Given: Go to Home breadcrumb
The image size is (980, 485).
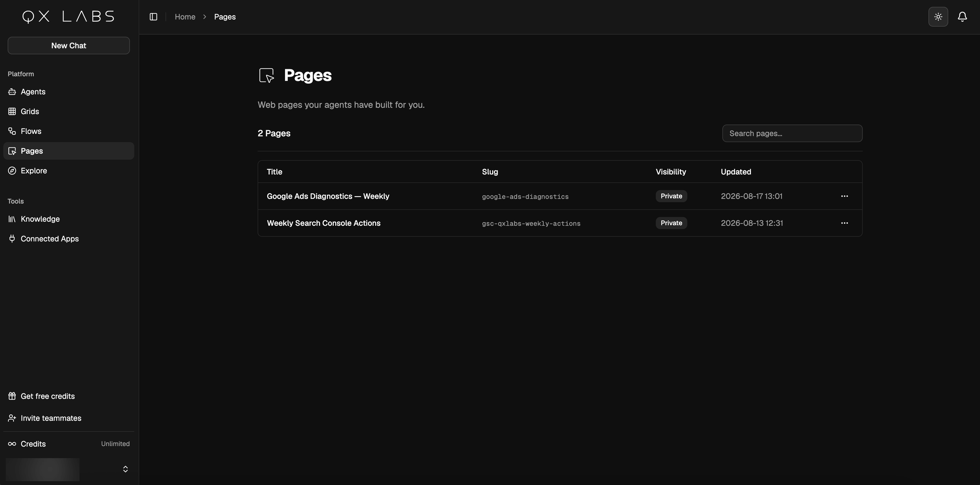Looking at the screenshot, I should coord(185,17).
